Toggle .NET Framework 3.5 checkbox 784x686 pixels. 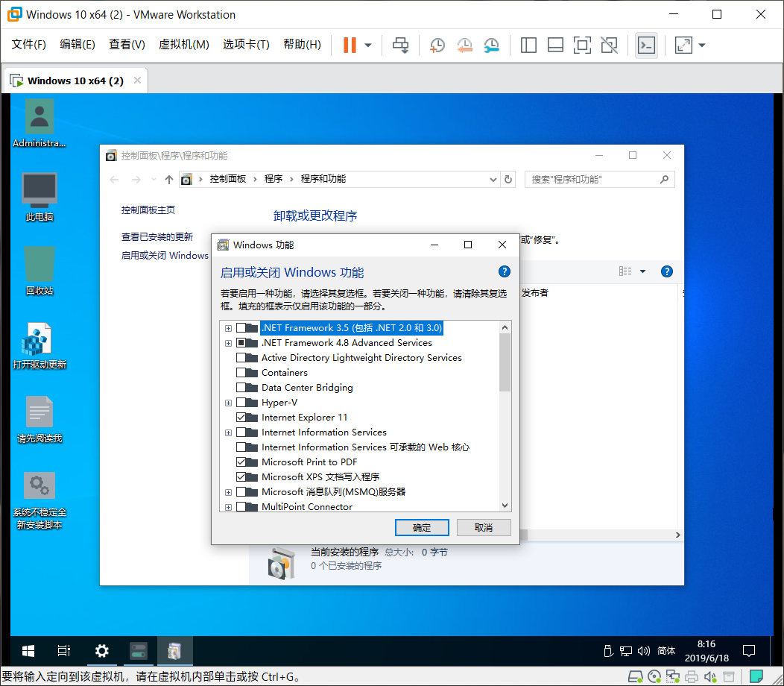point(241,328)
